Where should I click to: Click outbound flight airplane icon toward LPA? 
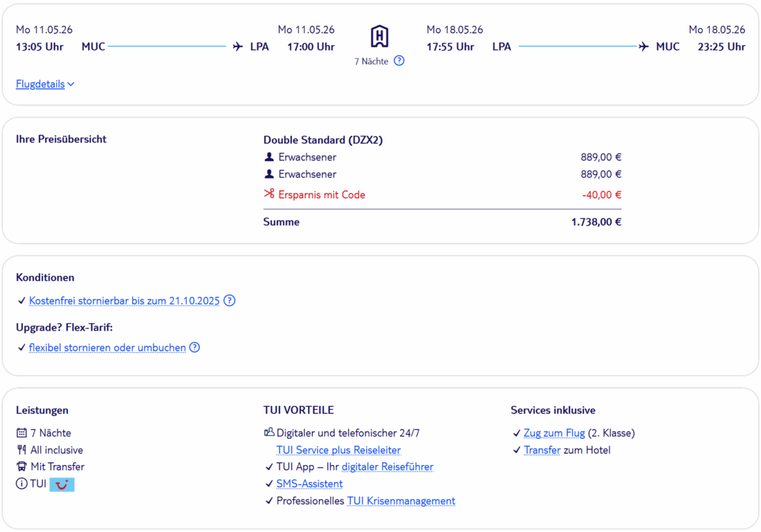coord(238,47)
